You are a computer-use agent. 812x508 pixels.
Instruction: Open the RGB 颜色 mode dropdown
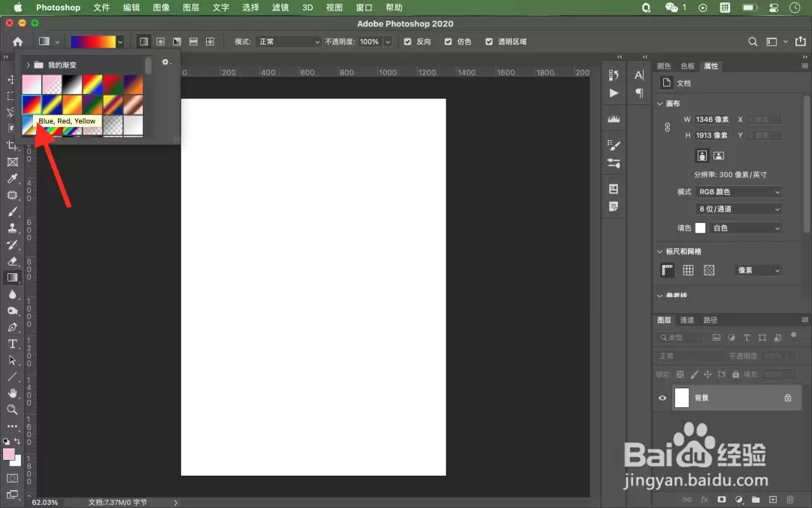click(738, 192)
